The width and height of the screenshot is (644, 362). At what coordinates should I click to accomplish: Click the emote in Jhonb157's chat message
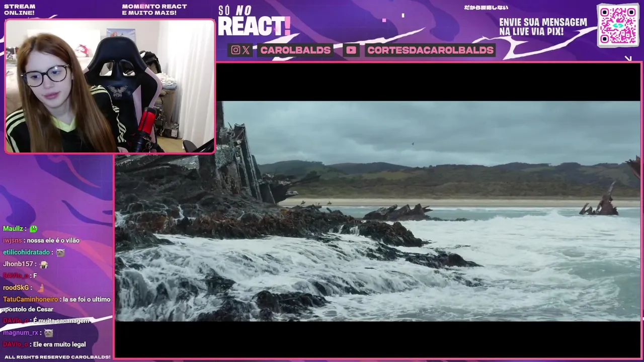44,264
